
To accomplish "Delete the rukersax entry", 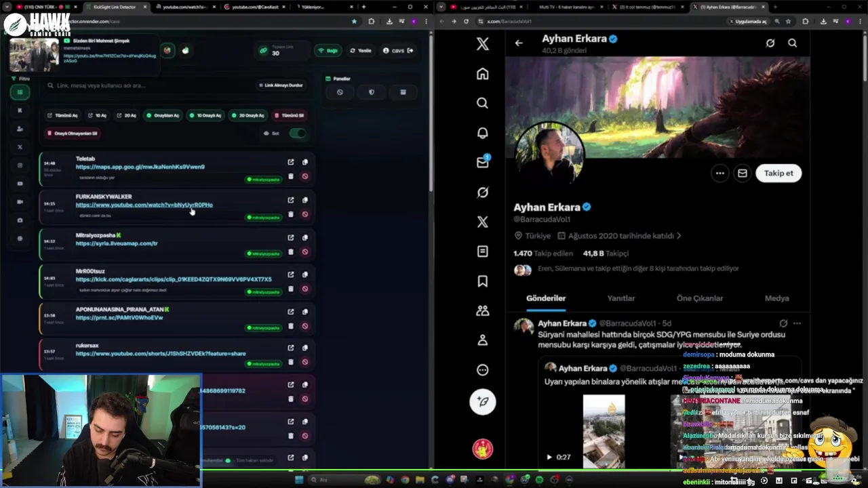I will pos(291,362).
